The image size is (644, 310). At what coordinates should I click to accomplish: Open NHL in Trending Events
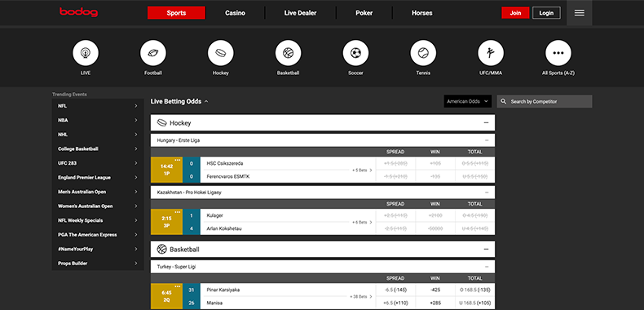[98, 135]
